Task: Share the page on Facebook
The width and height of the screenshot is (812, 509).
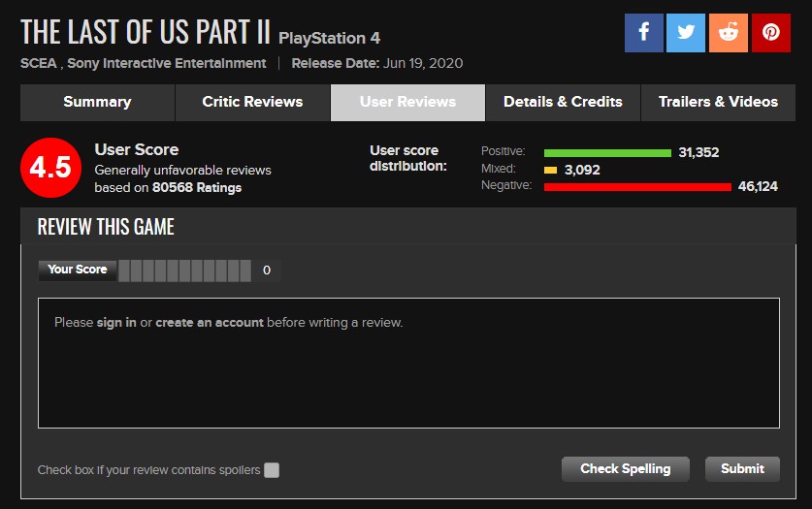Action: [644, 33]
